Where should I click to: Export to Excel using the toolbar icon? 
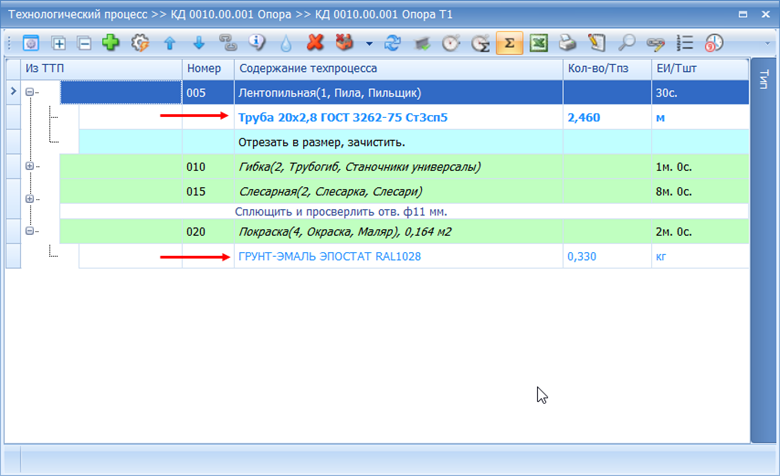538,43
